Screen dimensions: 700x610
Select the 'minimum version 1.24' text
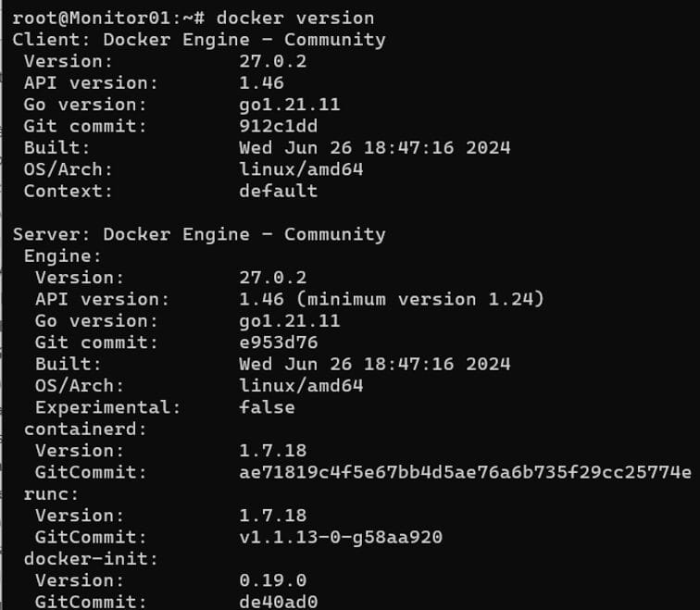(x=420, y=299)
